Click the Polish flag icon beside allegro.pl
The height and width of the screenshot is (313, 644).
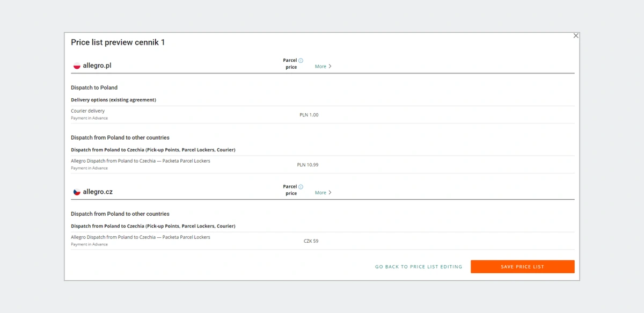(x=77, y=66)
